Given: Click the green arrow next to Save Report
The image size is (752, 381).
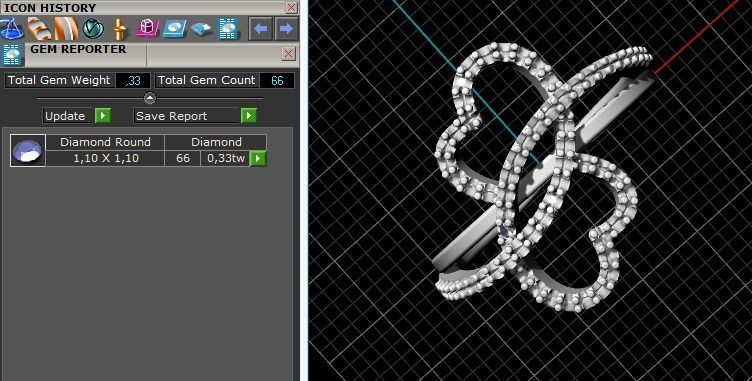Looking at the screenshot, I should point(248,116).
